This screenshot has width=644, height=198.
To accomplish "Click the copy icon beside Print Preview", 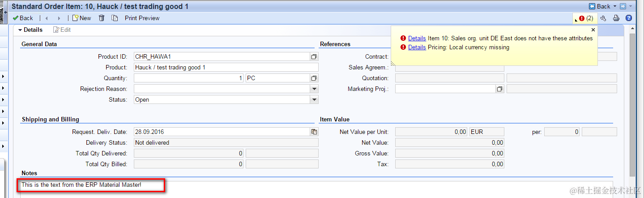I will [115, 18].
